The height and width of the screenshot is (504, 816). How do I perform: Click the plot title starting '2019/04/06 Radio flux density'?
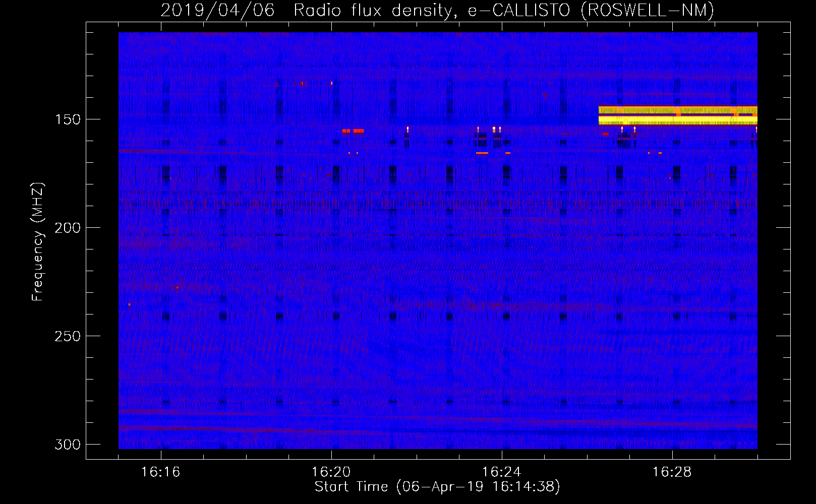click(x=437, y=10)
